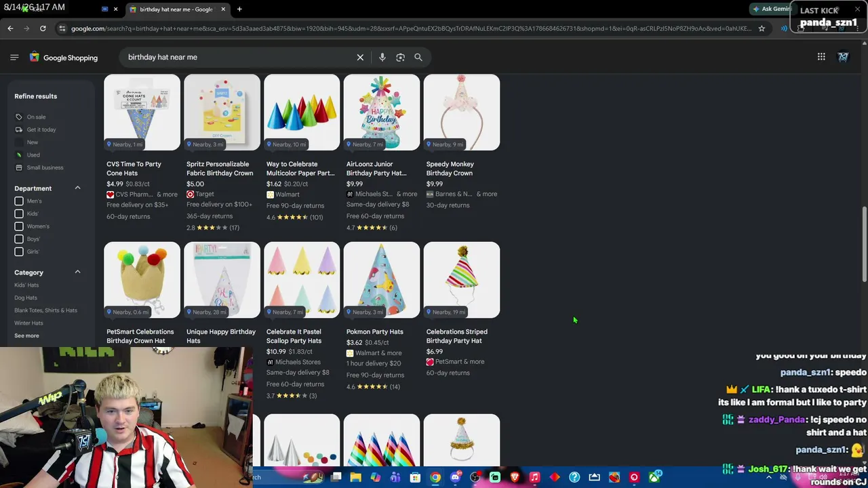Image resolution: width=868 pixels, height=488 pixels.
Task: Tick the Boys' department checkbox
Action: coord(19,239)
